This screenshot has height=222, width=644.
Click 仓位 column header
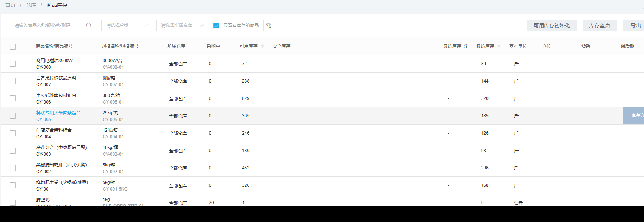pyautogui.click(x=547, y=46)
